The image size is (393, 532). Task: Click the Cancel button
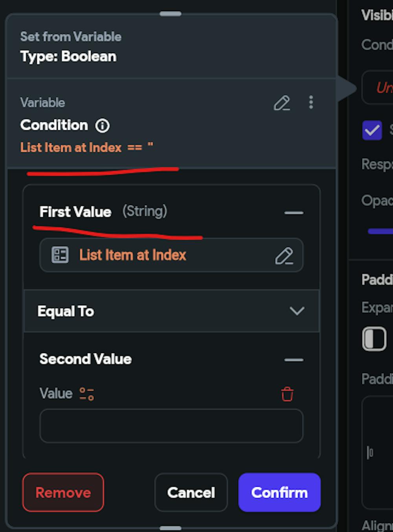click(191, 493)
